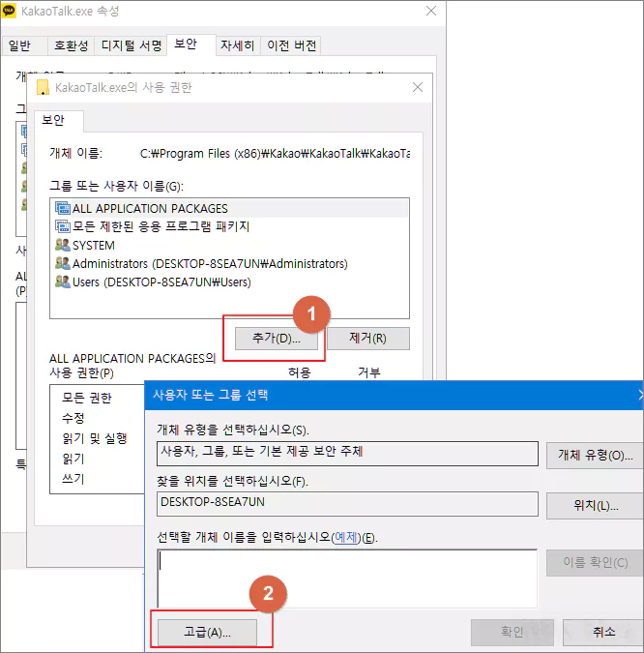Screen dimensions: 644x653
Task: Click the 모든 권한 permission row
Action: 87,398
